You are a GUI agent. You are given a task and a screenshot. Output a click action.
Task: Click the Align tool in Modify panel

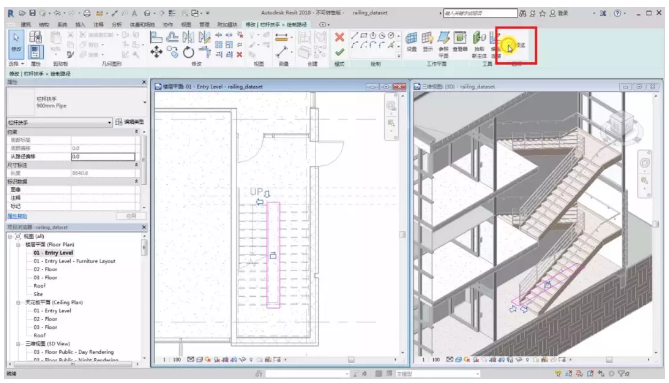(157, 38)
